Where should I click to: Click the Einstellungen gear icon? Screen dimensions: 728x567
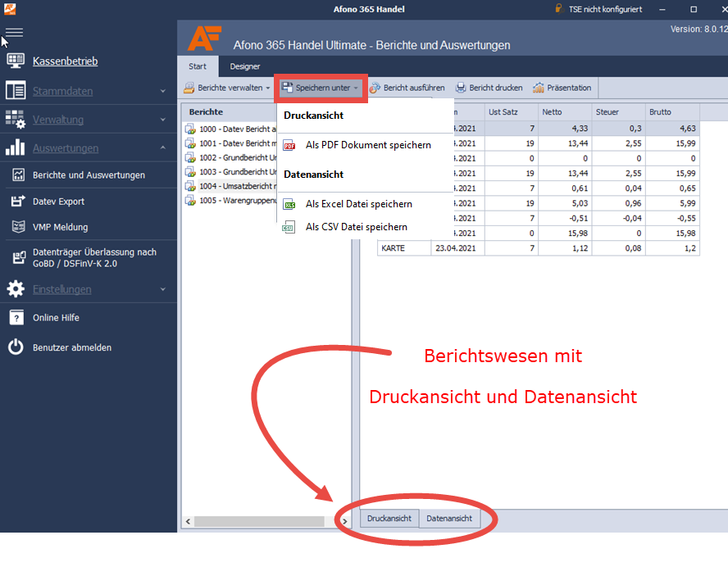[x=16, y=288]
